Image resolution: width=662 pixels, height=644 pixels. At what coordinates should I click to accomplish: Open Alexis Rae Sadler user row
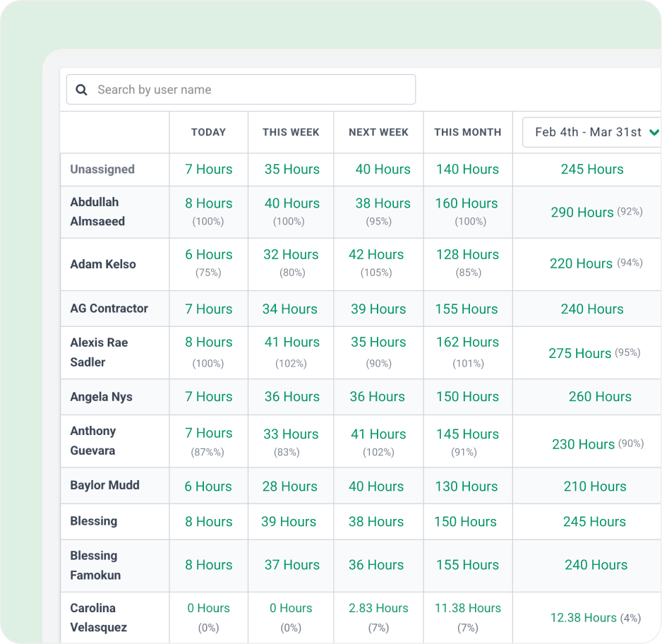(x=100, y=352)
